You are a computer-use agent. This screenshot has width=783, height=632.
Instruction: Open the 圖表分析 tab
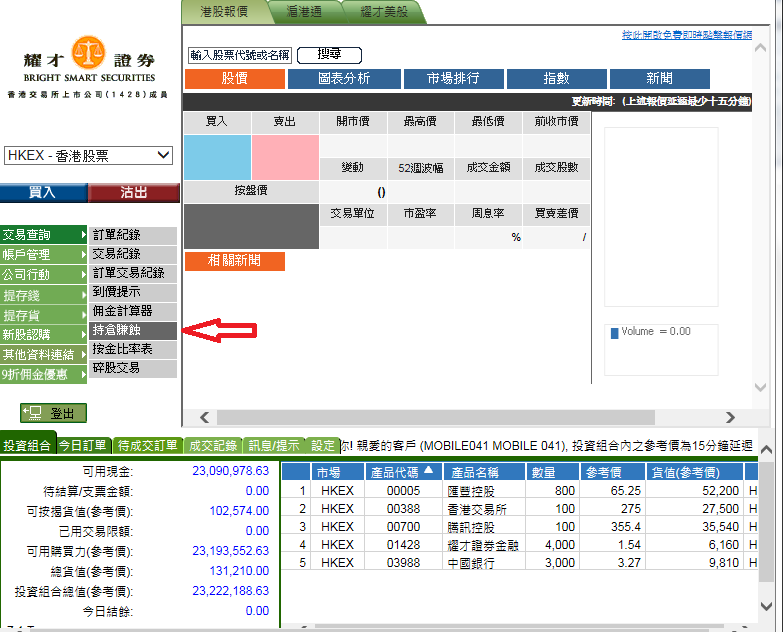[344, 79]
